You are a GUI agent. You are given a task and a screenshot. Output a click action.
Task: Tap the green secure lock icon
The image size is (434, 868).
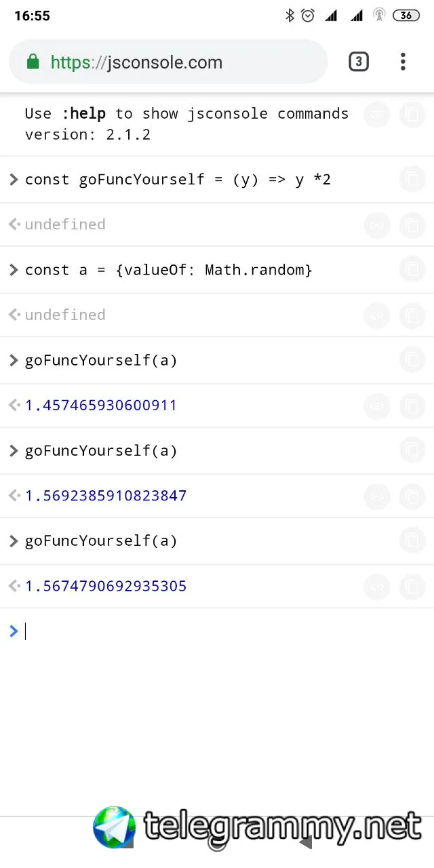click(x=33, y=62)
